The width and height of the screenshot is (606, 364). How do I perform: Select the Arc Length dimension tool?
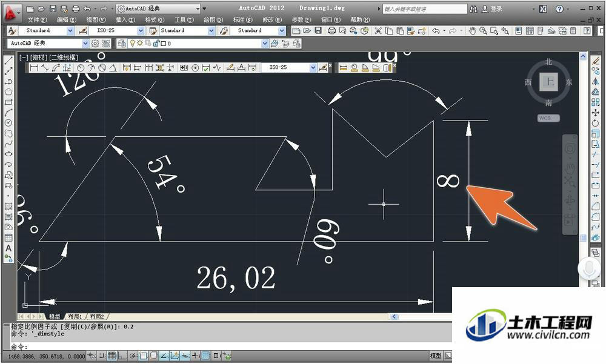point(56,68)
